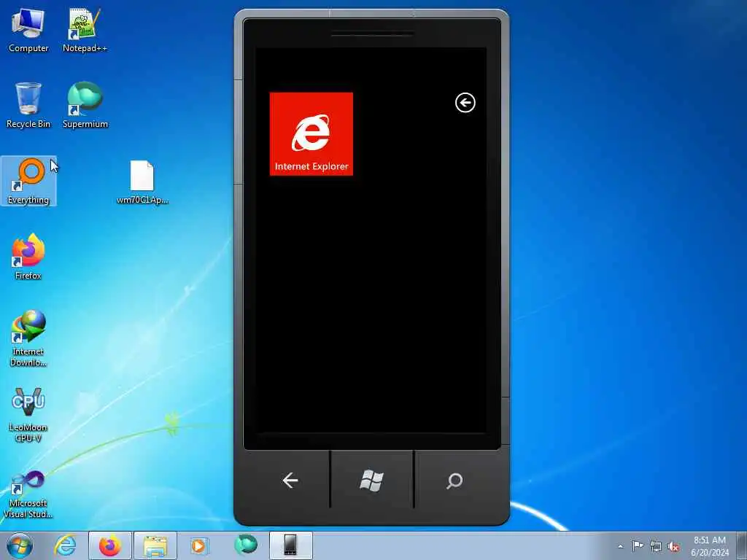Select the Notepad++ desktop shortcut
This screenshot has width=747, height=560.
[x=85, y=31]
